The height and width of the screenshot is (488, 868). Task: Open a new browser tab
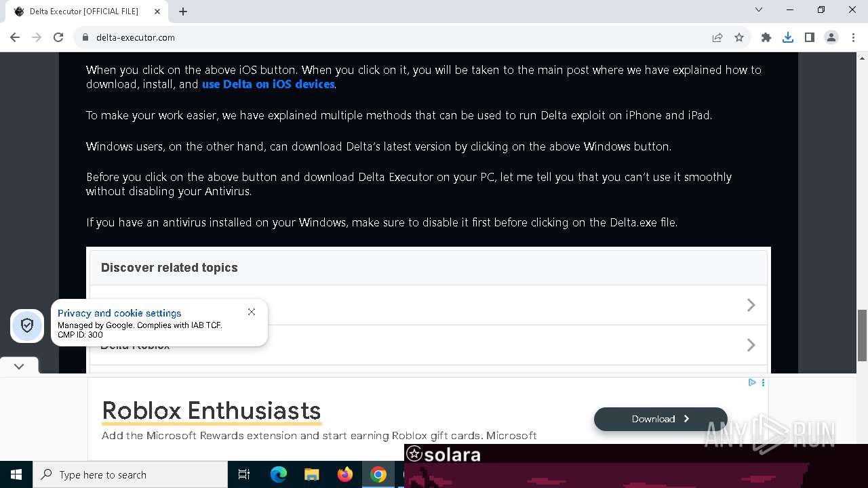tap(183, 12)
